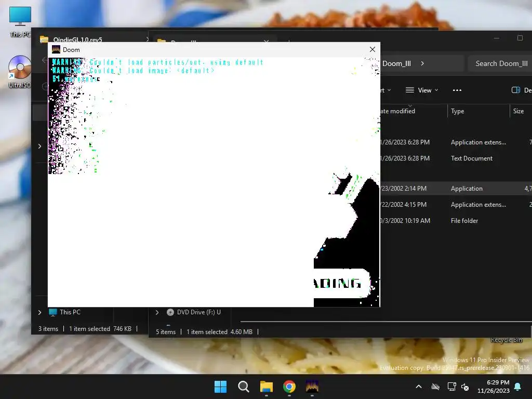Image resolution: width=532 pixels, height=399 pixels.
Task: Select the Application extension row dated 6:28 PM
Action: 456,142
